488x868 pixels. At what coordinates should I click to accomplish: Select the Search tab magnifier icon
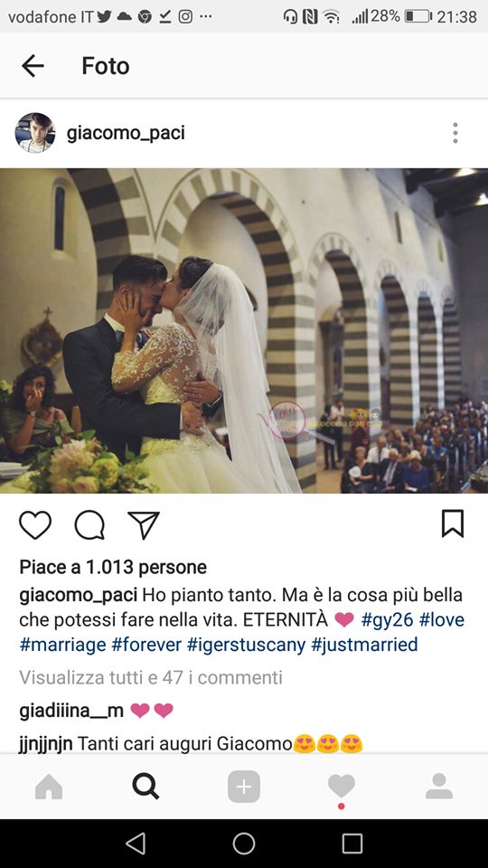point(146,787)
